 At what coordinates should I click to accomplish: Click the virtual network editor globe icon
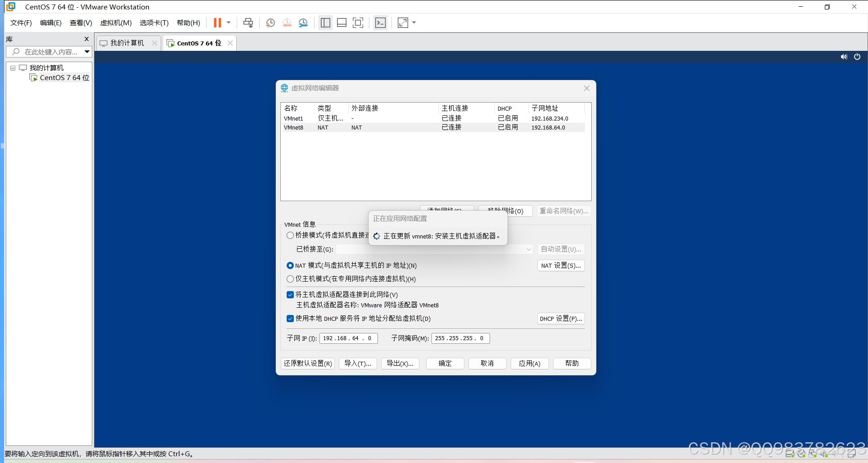284,88
